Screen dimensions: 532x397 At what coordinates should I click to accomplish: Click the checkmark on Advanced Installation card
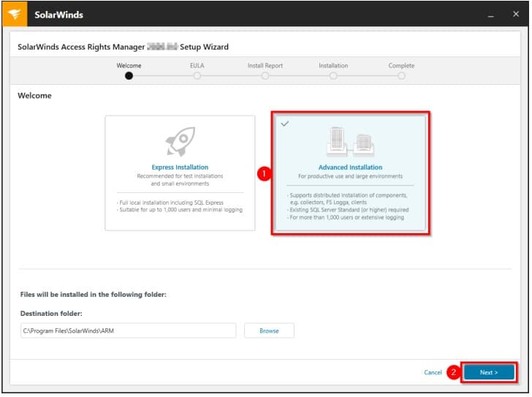[x=285, y=124]
